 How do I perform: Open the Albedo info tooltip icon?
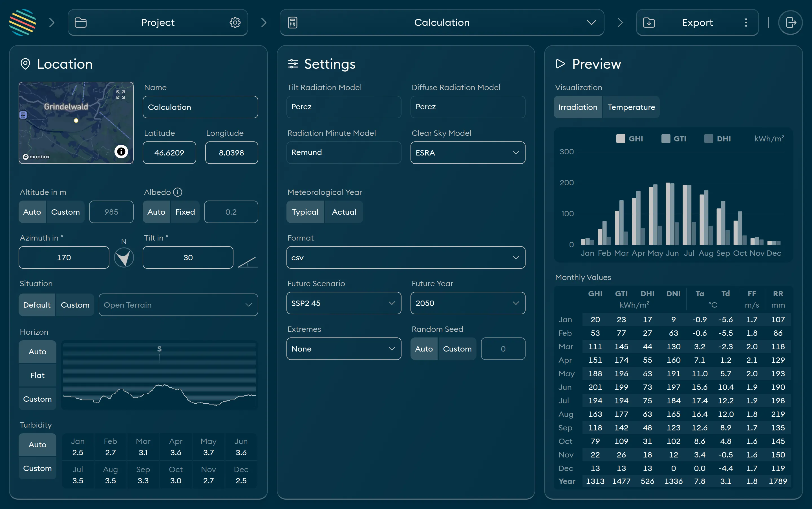tap(178, 192)
